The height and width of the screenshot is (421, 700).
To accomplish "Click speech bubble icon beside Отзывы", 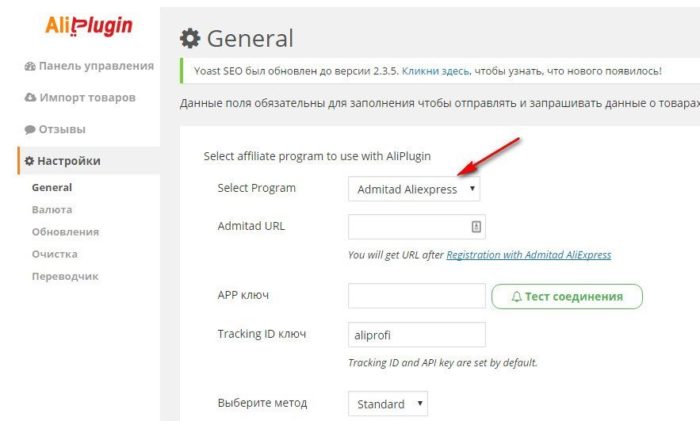I will point(30,129).
